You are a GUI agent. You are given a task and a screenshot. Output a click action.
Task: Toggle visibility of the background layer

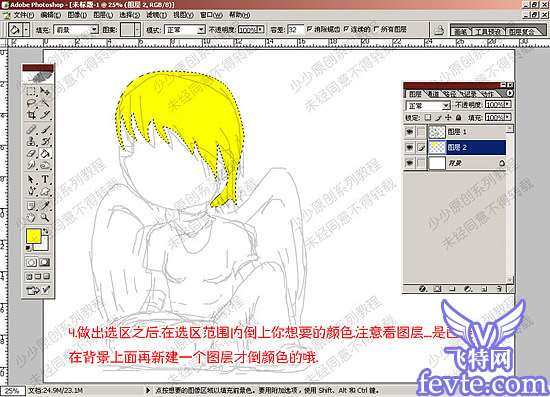(409, 163)
